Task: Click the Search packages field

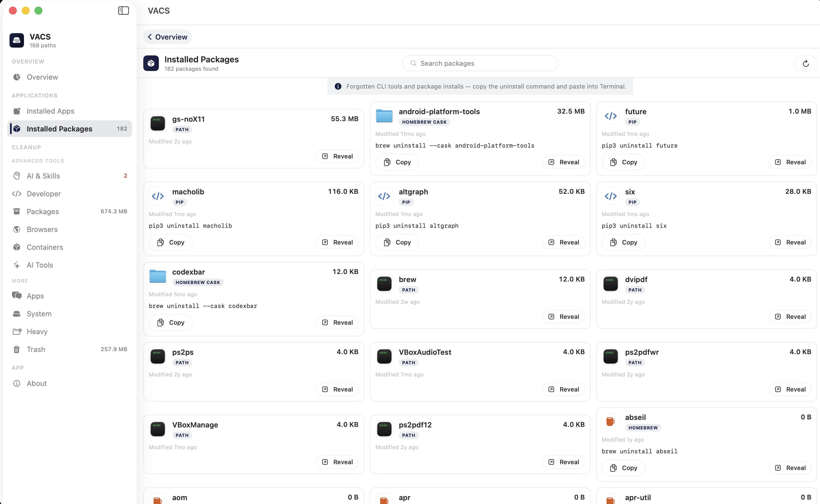Action: coord(480,63)
